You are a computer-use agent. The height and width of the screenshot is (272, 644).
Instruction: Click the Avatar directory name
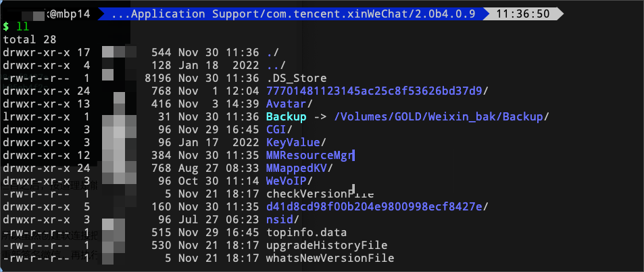click(287, 104)
